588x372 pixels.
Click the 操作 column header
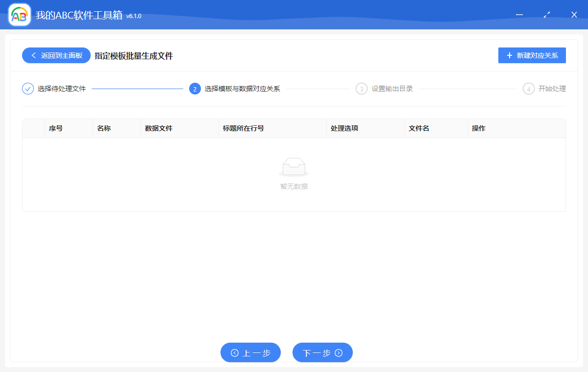(479, 128)
